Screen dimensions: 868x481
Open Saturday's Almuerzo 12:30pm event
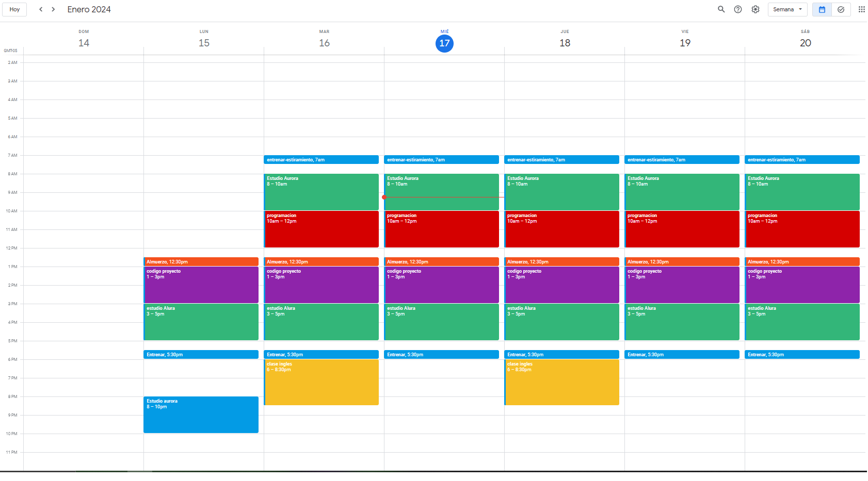(802, 262)
